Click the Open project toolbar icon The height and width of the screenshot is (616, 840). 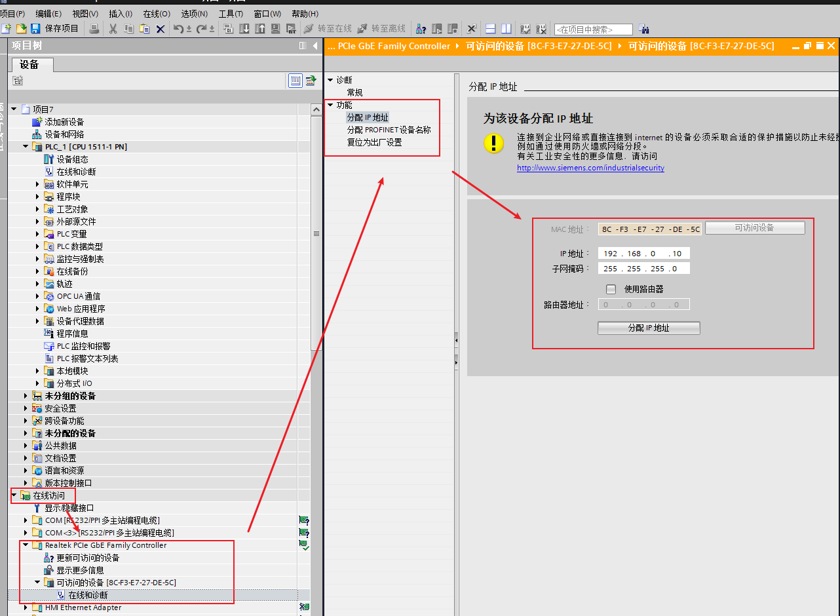tap(21, 28)
